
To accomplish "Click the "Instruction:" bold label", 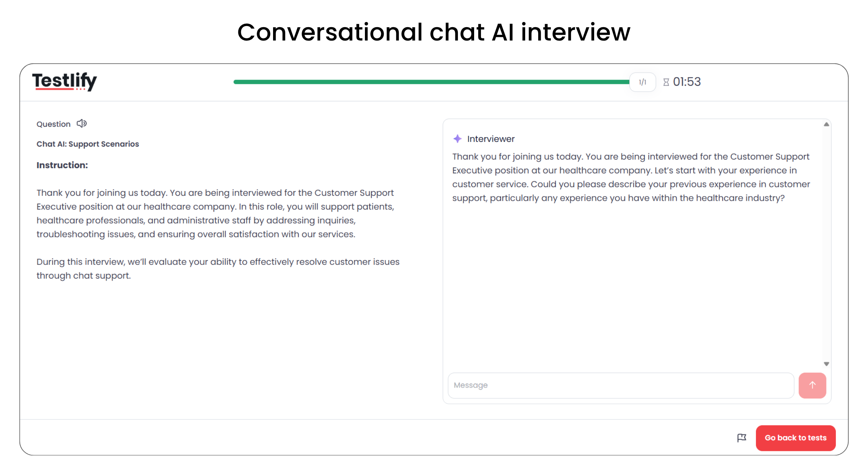I will [62, 165].
